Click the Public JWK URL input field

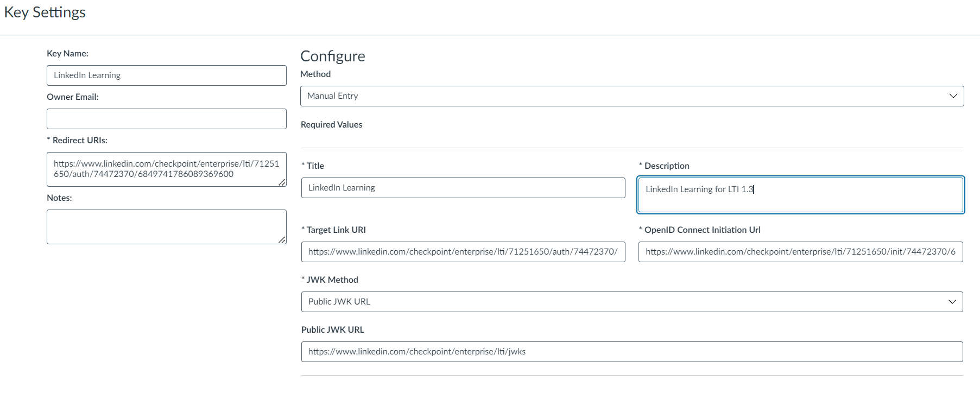[x=632, y=352]
